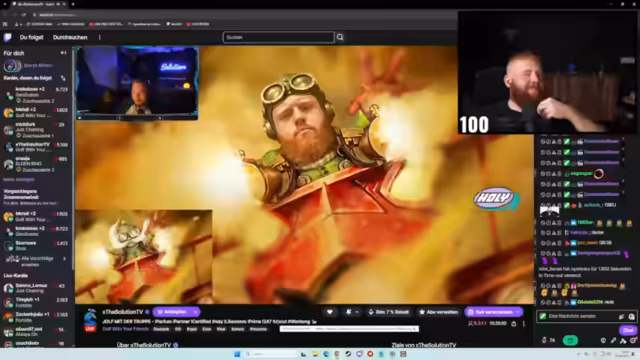Collapse the Für dich sidebar
Screen dimensions: 640x360
click(x=63, y=53)
